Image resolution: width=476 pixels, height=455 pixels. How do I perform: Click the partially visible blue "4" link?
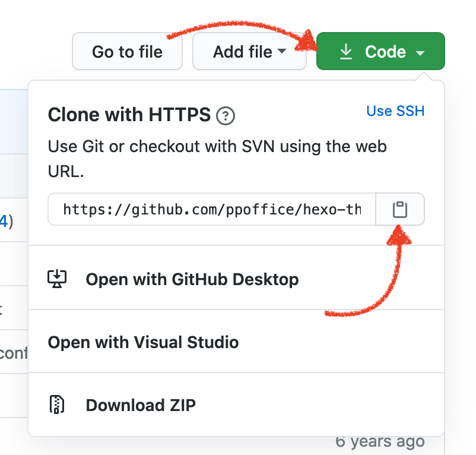[4, 222]
